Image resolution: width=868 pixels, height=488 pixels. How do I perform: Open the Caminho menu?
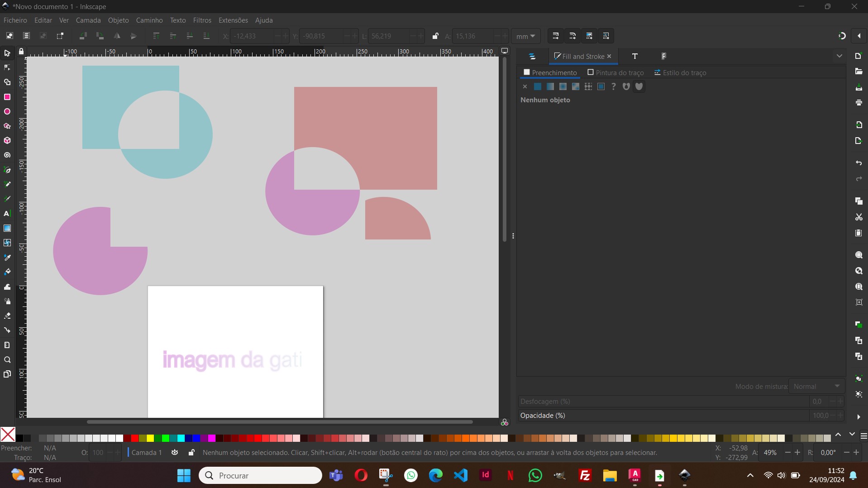(x=149, y=20)
